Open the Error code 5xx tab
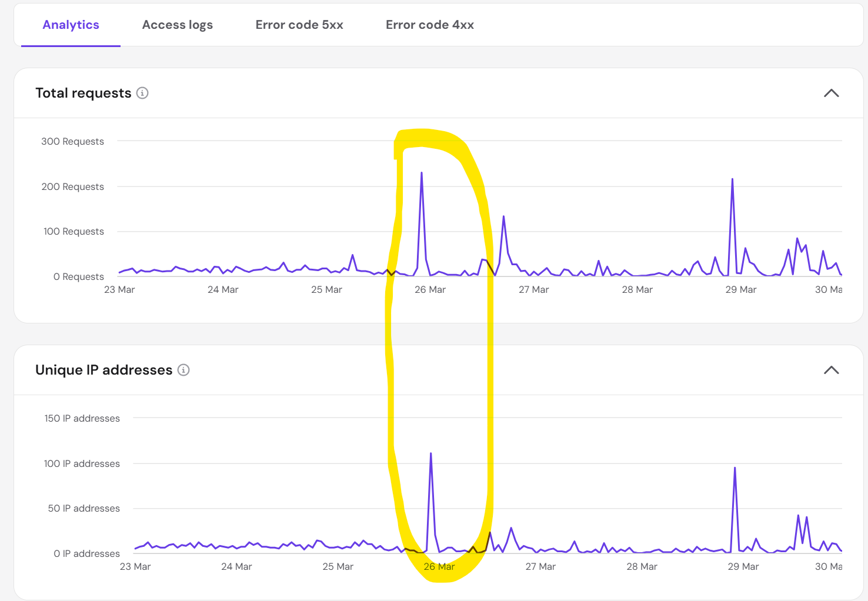The image size is (868, 601). (299, 25)
